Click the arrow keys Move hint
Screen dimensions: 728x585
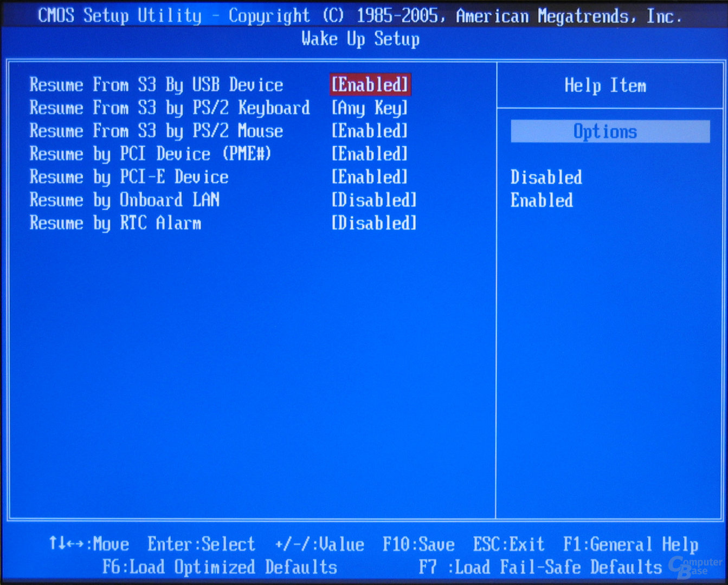point(89,544)
